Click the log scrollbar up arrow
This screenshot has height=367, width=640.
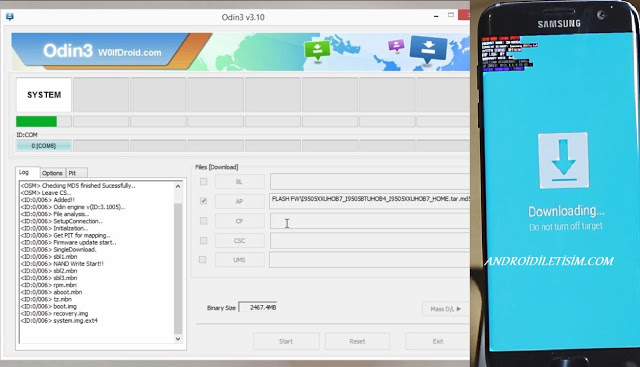[x=178, y=187]
